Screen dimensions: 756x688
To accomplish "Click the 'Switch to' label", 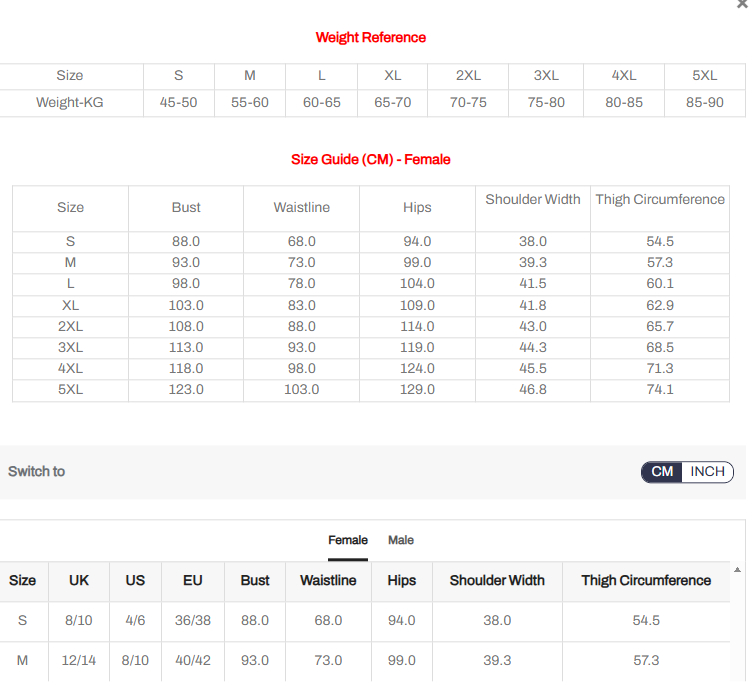I will pyautogui.click(x=37, y=471).
